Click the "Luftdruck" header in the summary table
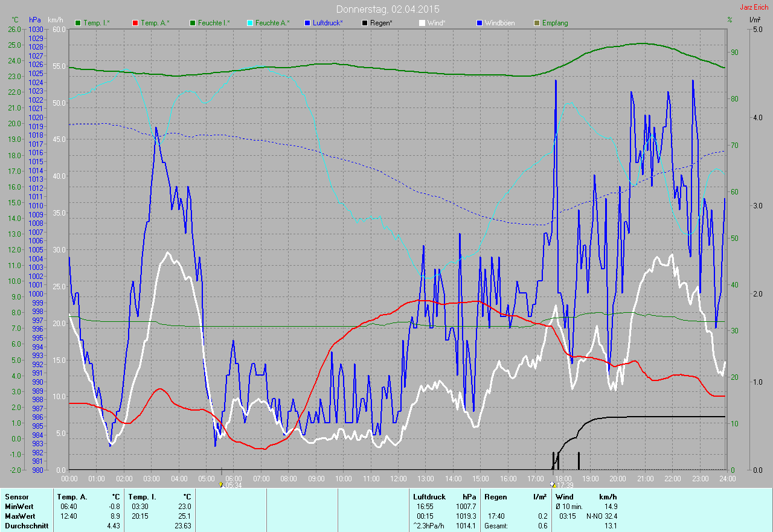This screenshot has height=532, width=773. click(429, 497)
